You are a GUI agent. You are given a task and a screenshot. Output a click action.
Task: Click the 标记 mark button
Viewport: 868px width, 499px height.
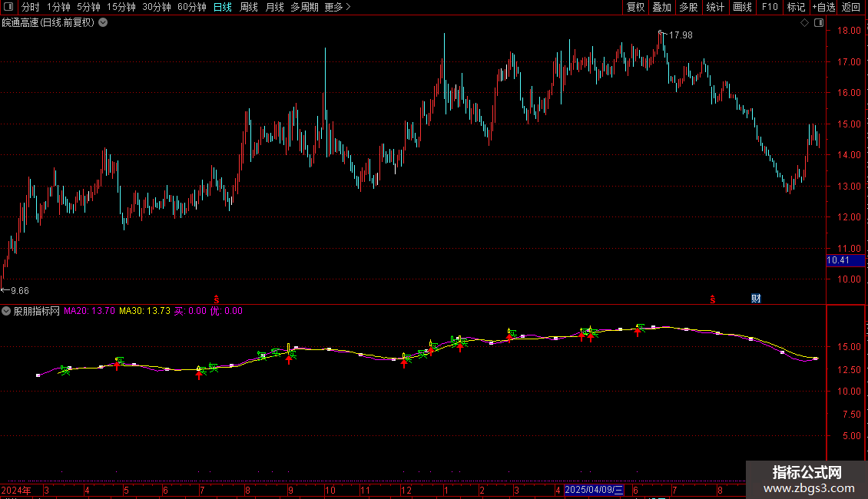[x=796, y=7]
